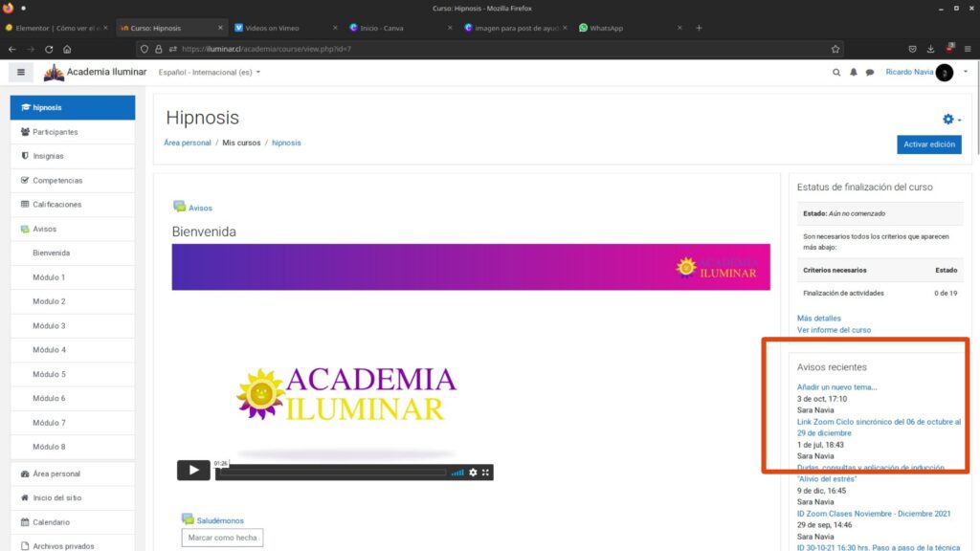Screen dimensions: 980x551
Task: Open Calificaciones in the sidebar
Action: coord(73,205)
